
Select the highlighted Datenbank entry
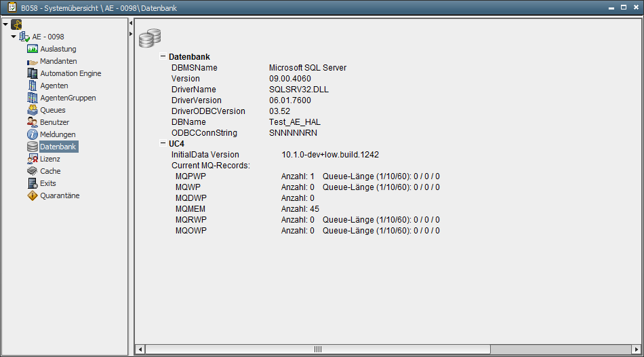click(59, 147)
